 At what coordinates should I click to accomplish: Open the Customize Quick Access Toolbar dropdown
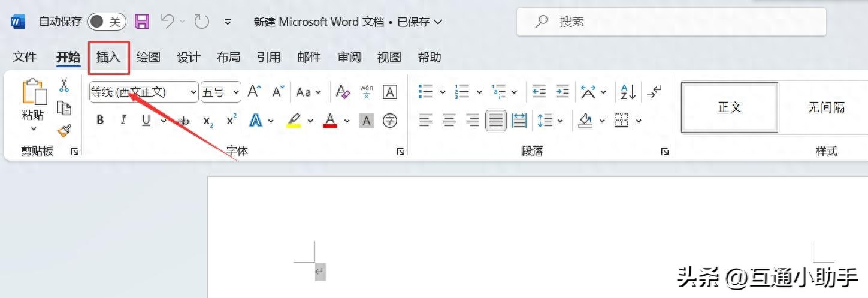click(228, 22)
